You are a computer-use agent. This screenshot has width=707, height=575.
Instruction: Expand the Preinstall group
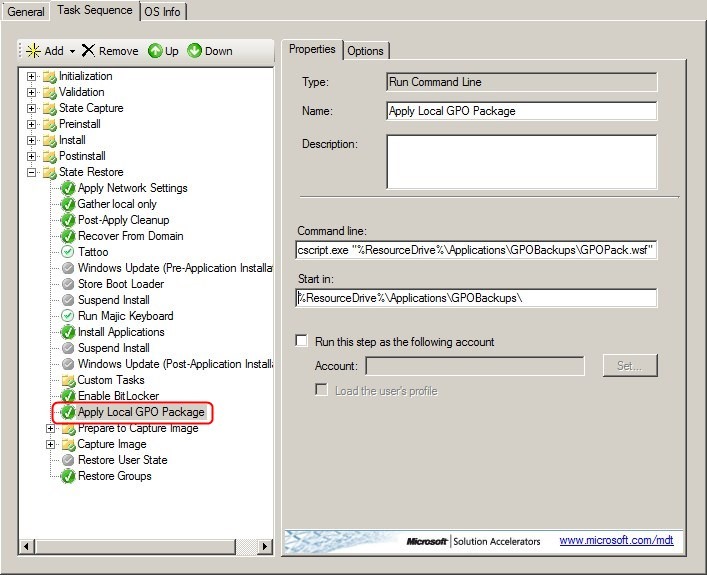[31, 124]
